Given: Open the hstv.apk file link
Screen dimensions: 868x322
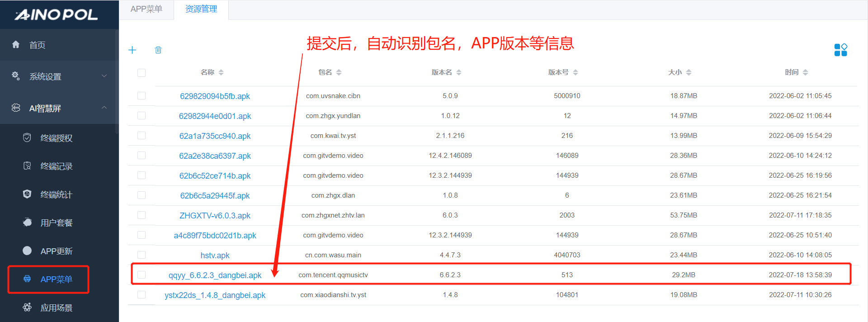Looking at the screenshot, I should point(215,256).
